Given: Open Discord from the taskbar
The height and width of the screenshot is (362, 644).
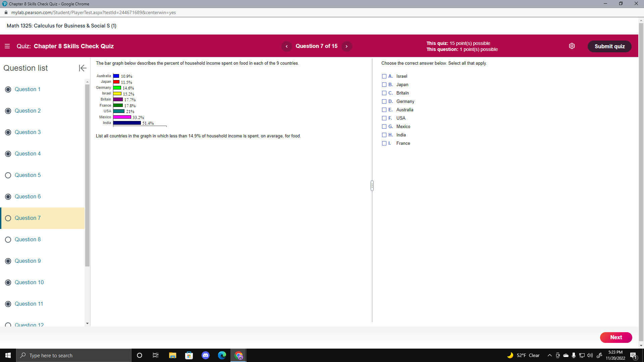Looking at the screenshot, I should pyautogui.click(x=206, y=355).
